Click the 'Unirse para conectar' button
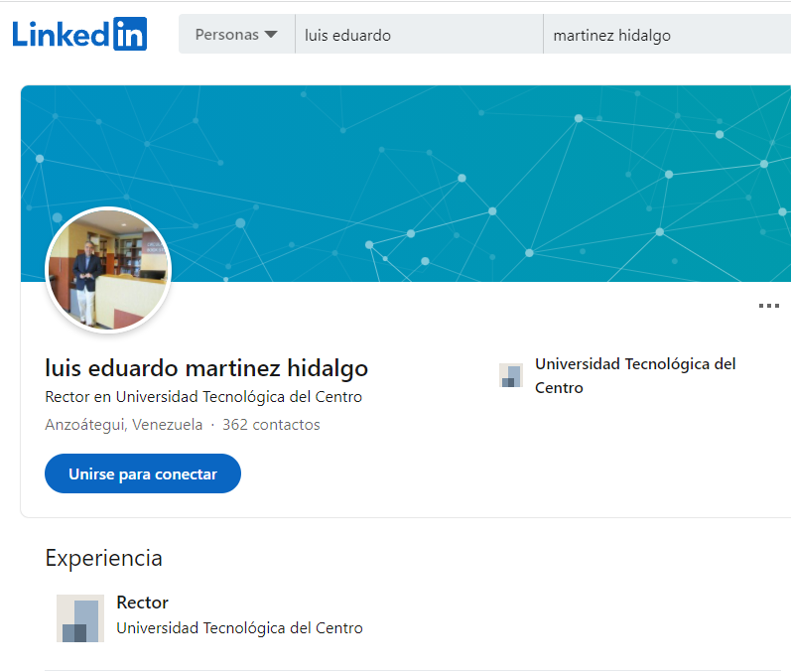 point(143,473)
